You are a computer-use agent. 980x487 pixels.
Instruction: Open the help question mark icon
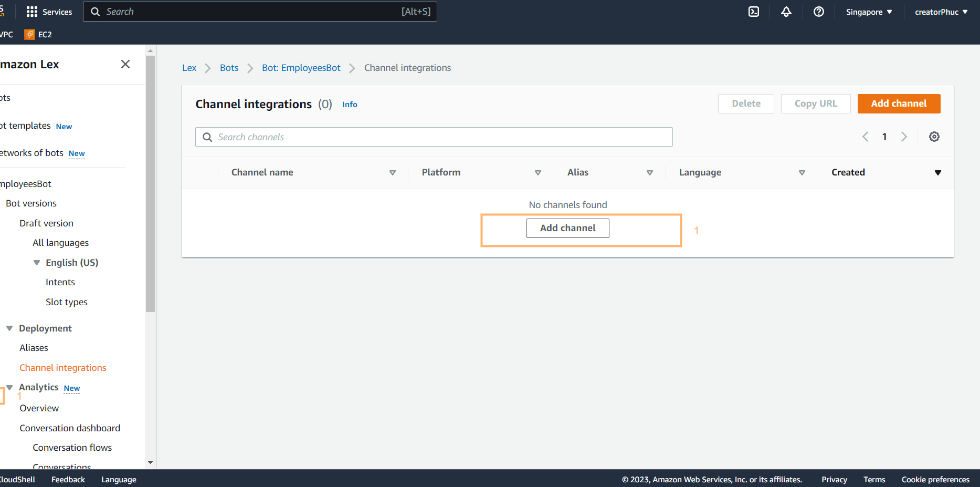(819, 12)
